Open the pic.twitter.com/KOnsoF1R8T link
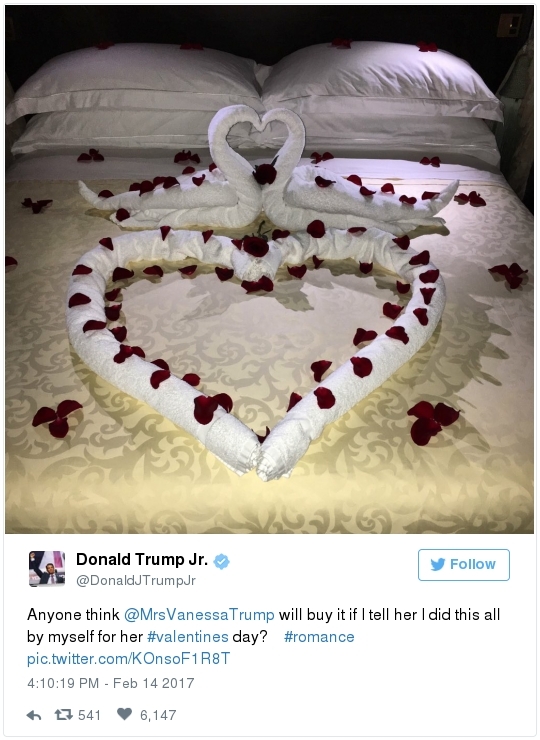Screen dimensions: 540x740 [128, 659]
